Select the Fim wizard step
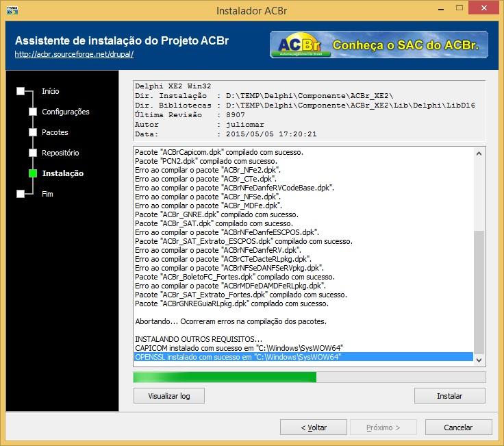 click(47, 194)
